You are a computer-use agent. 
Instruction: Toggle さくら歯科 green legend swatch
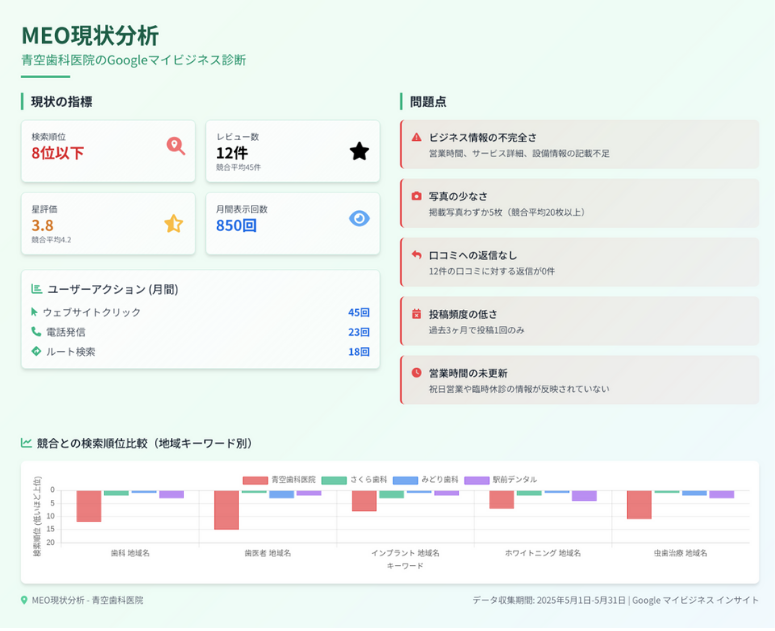pos(334,480)
